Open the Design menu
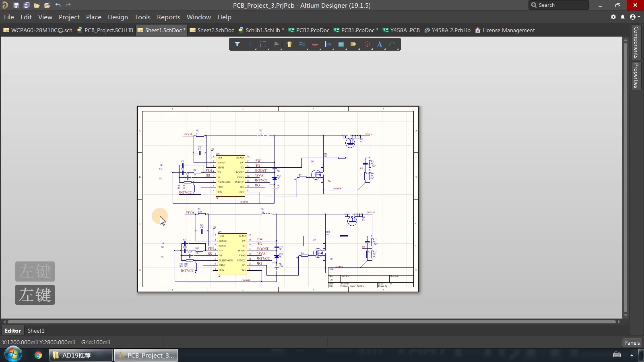This screenshot has width=644, height=362. [118, 17]
